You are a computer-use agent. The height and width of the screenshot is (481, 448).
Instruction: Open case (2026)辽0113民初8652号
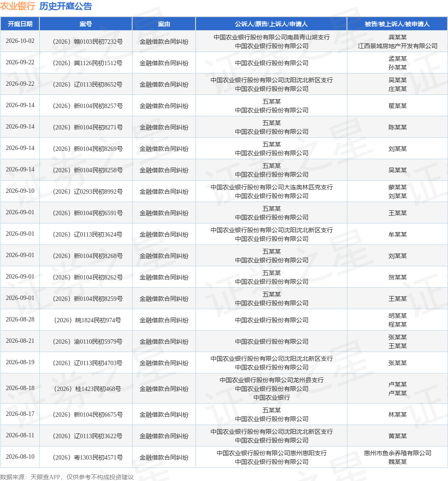[87, 85]
